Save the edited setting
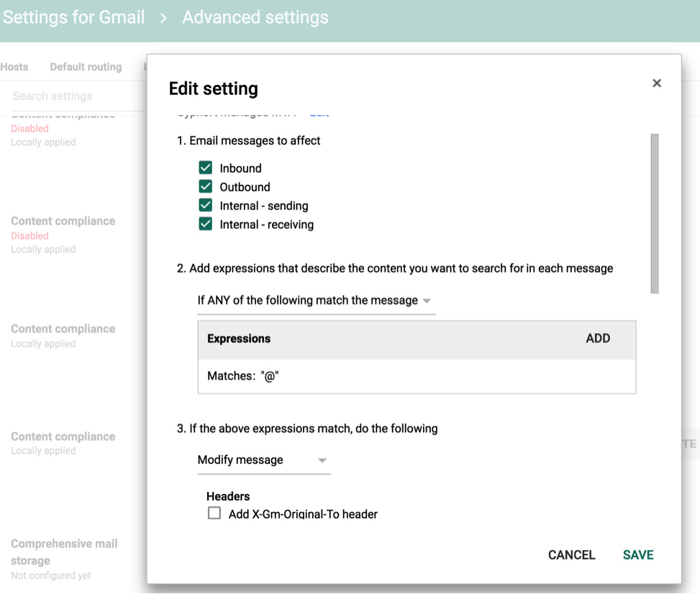The width and height of the screenshot is (700, 594). pyautogui.click(x=638, y=554)
